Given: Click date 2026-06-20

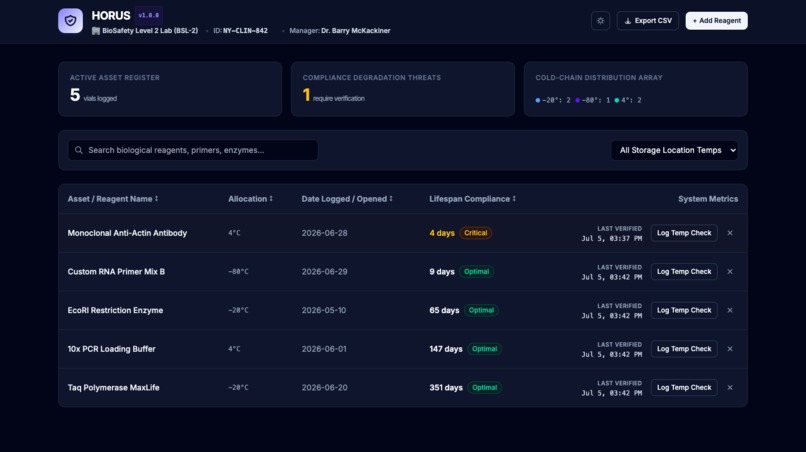Looking at the screenshot, I should click(324, 387).
